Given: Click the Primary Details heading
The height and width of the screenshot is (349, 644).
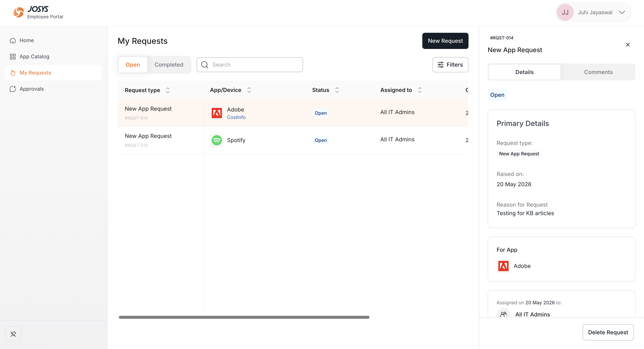Looking at the screenshot, I should [522, 123].
